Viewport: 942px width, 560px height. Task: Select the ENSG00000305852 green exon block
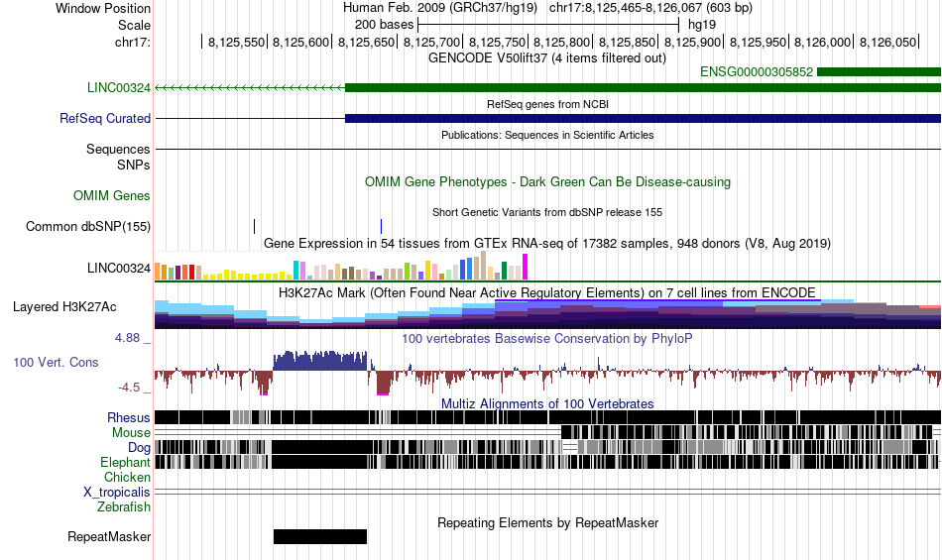(879, 72)
